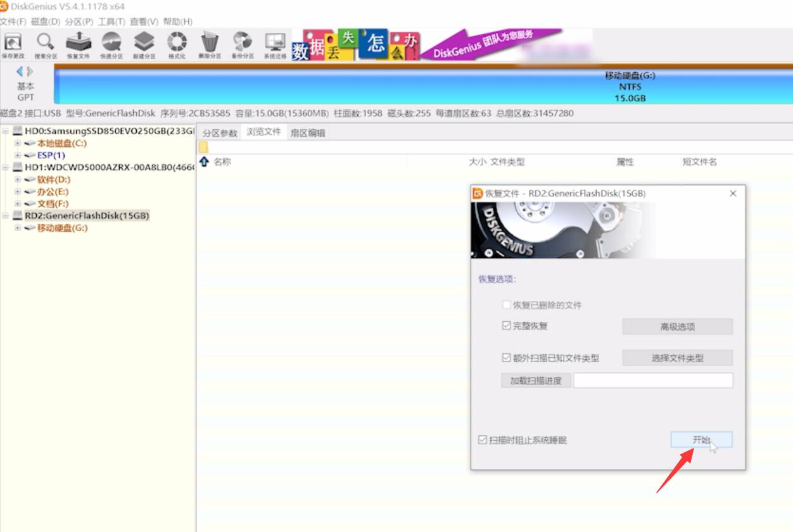
Task: Launch the 系统迁移 (system migration) tool
Action: tap(276, 46)
